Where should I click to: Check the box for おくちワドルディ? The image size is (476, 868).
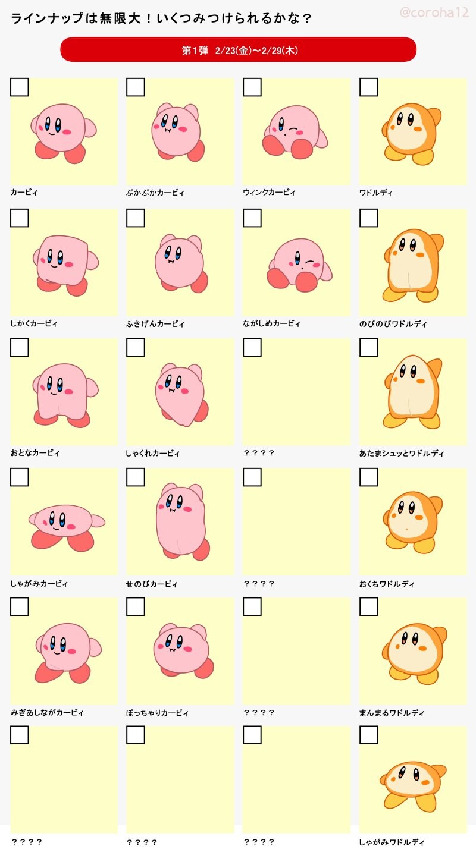click(369, 477)
